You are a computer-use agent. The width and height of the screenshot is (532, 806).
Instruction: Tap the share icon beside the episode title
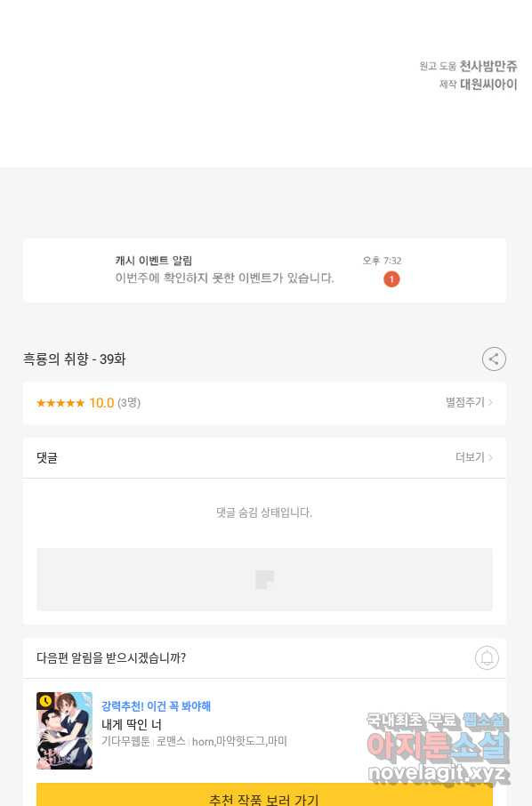[494, 359]
